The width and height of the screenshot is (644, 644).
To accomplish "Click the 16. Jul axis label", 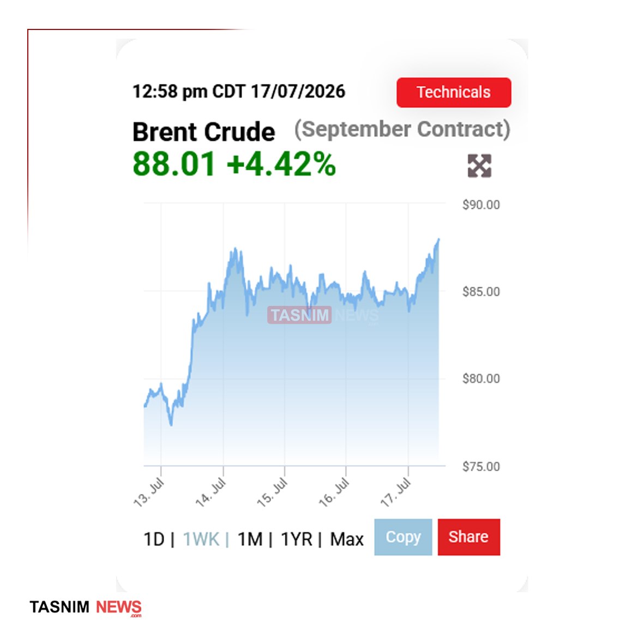I will 334,492.
